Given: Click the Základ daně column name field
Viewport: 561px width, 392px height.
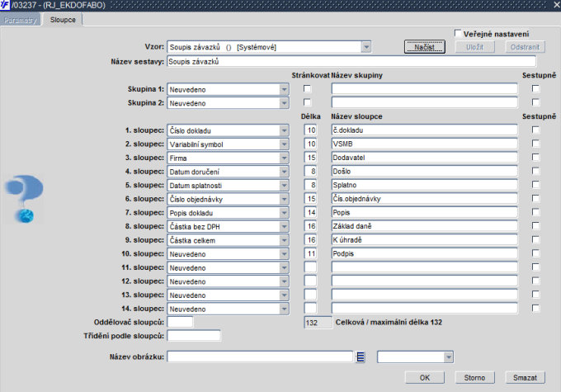Looking at the screenshot, I should click(x=424, y=226).
